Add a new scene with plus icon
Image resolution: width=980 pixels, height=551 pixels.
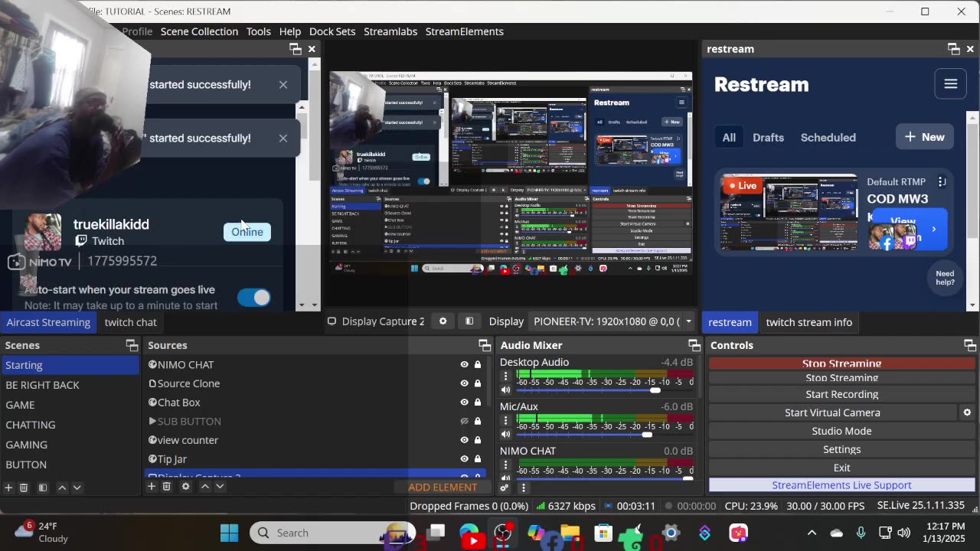click(8, 487)
